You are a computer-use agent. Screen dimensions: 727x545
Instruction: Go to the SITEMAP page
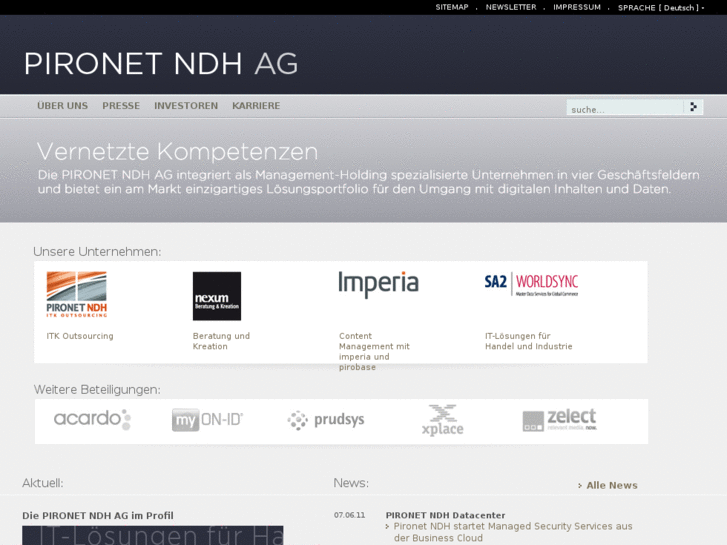452,7
